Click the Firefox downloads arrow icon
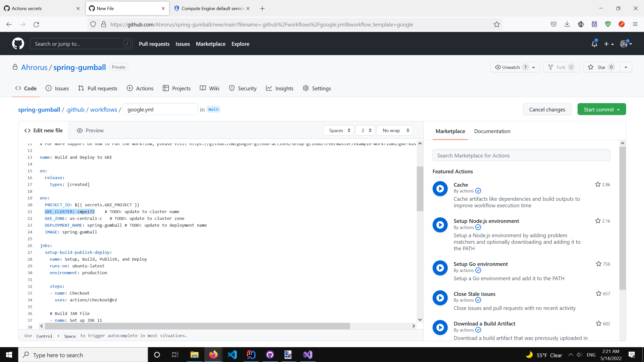 coord(567,24)
